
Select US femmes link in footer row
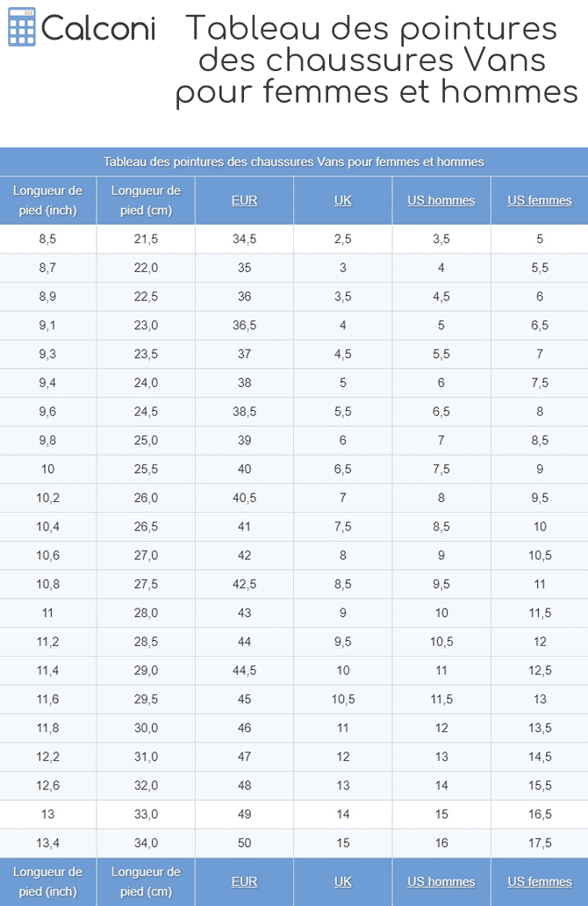[x=539, y=881]
